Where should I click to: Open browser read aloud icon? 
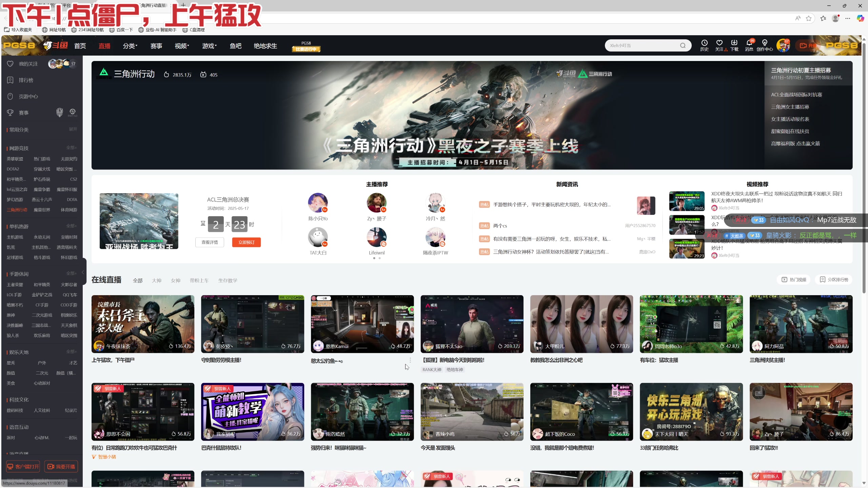coord(798,18)
